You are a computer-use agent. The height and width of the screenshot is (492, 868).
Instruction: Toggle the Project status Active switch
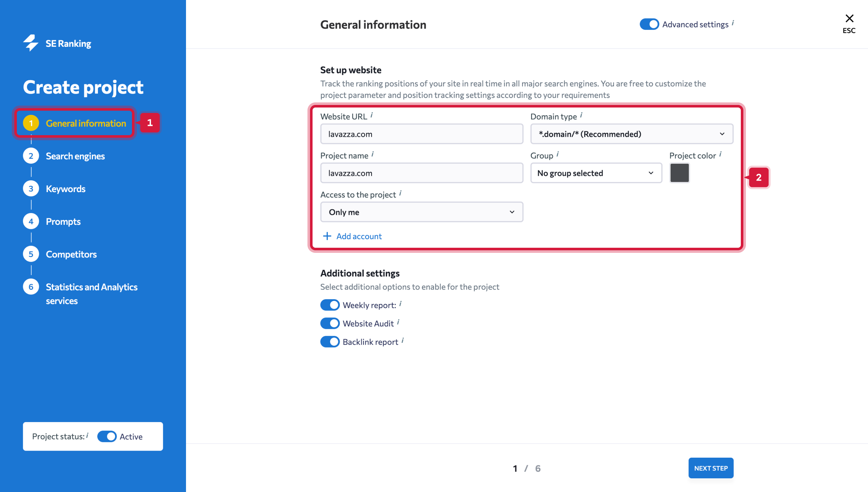click(x=107, y=436)
